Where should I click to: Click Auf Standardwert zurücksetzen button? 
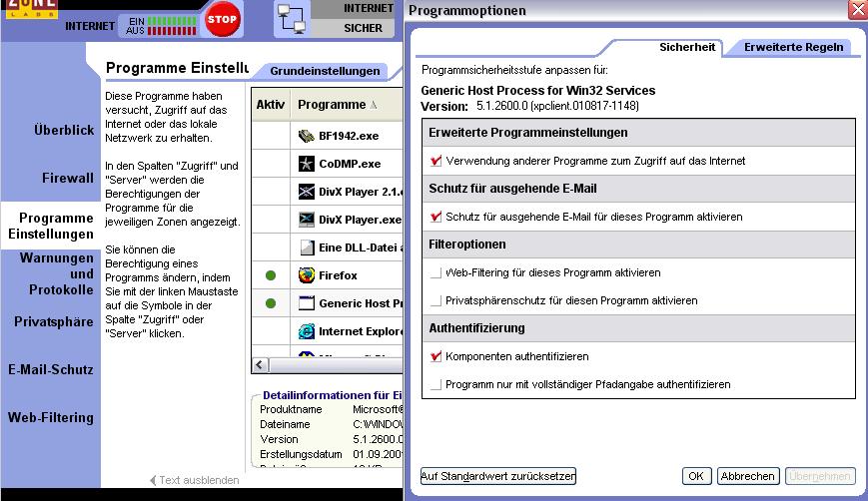click(x=498, y=476)
